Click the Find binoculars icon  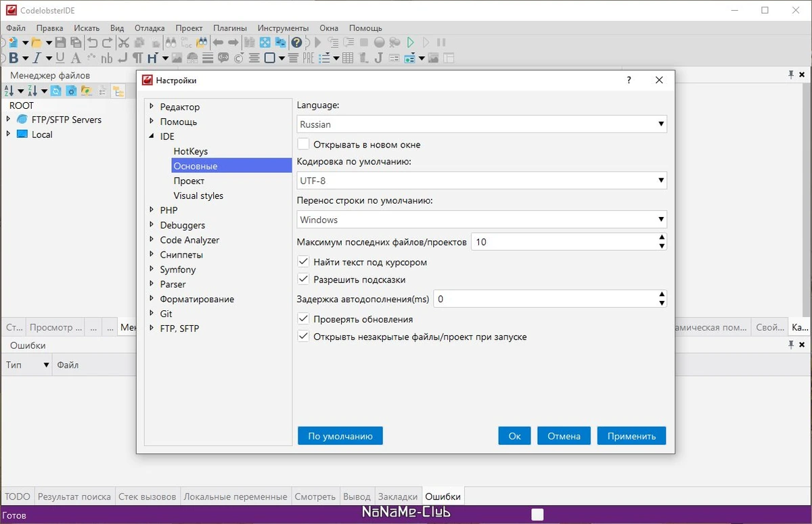[x=170, y=42]
